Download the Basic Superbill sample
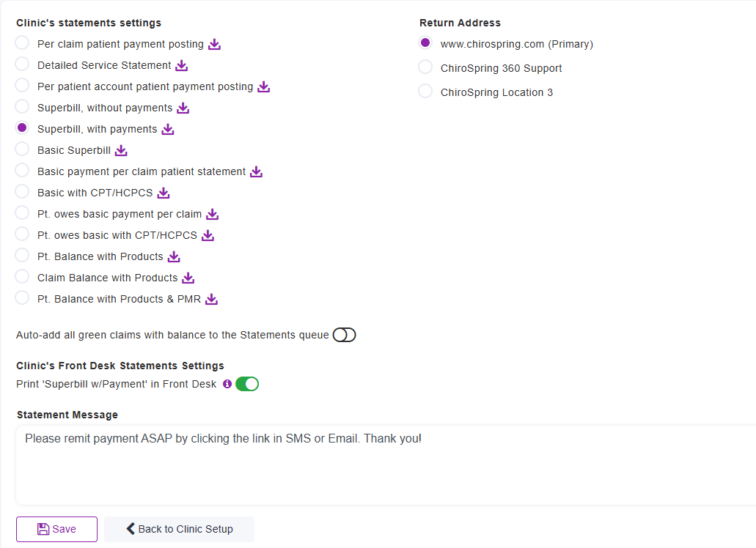Image resolution: width=756 pixels, height=548 pixels. (x=121, y=150)
